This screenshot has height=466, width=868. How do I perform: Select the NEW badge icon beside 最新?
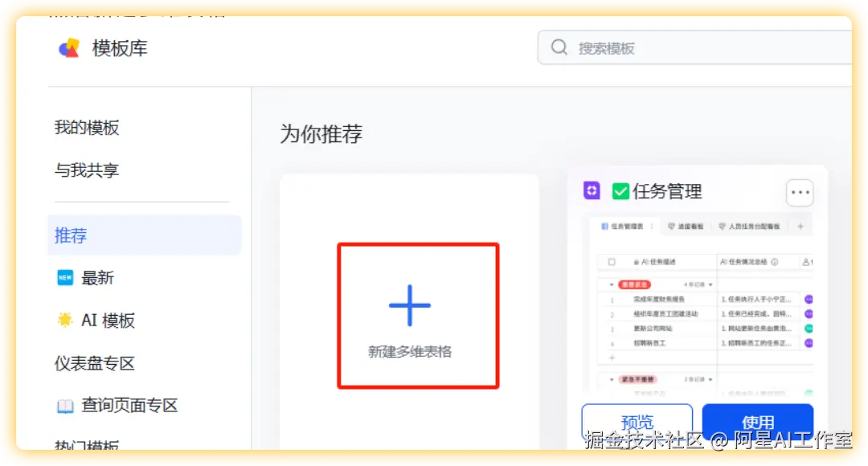tap(66, 277)
